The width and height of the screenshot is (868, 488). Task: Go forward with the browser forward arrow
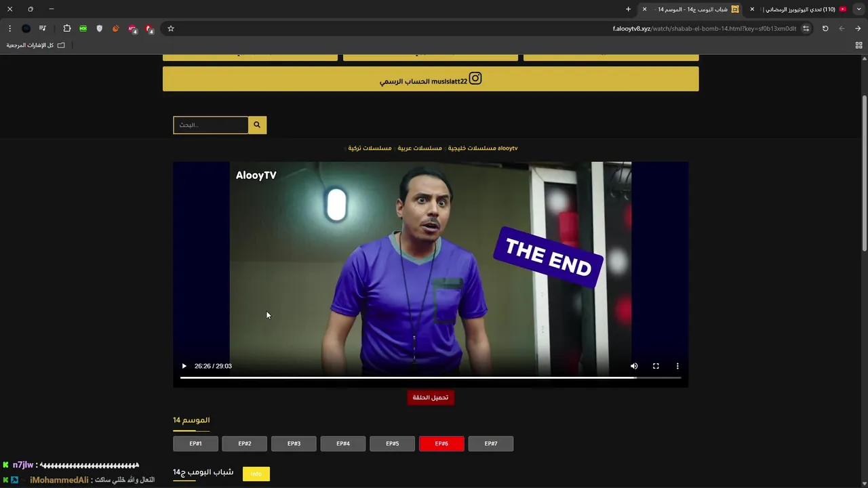pyautogui.click(x=842, y=28)
